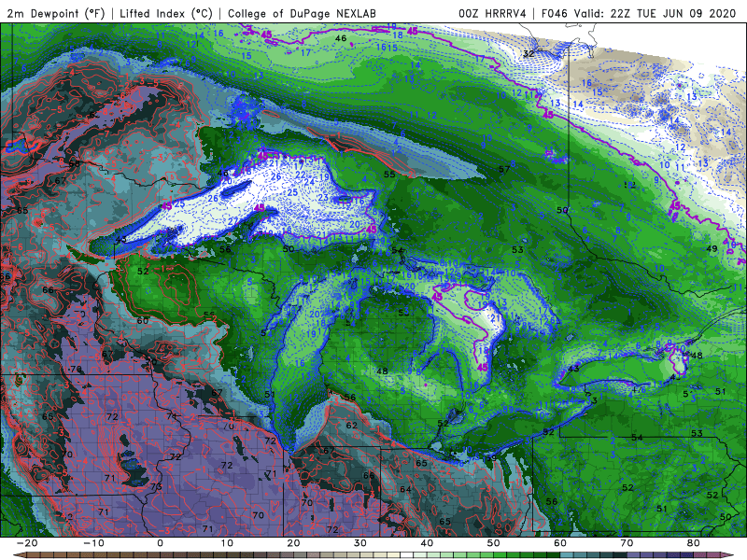Click the '2m Dewpoint (°F)' title text
Image resolution: width=747 pixels, height=560 pixels.
pyautogui.click(x=55, y=13)
